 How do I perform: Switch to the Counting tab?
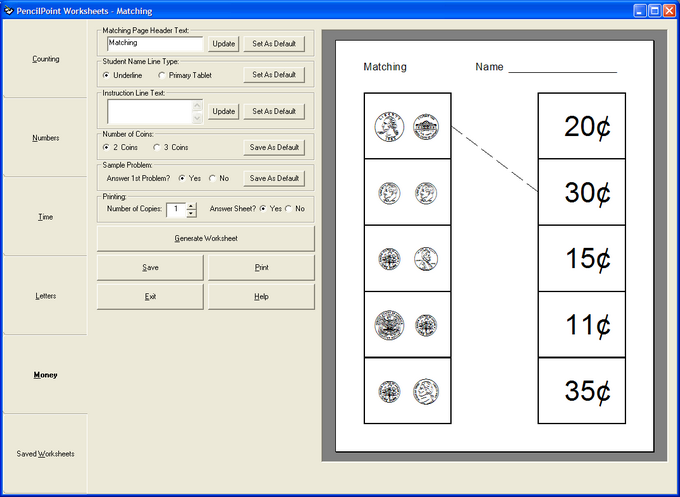click(45, 59)
